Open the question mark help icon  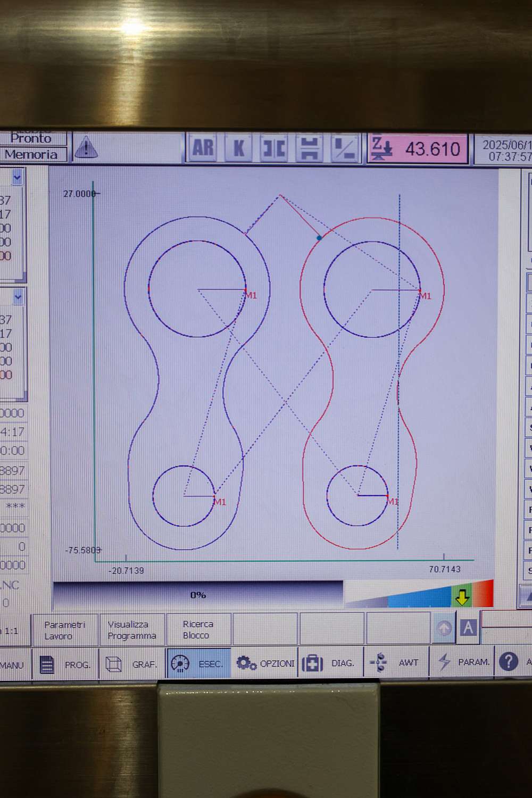(509, 662)
